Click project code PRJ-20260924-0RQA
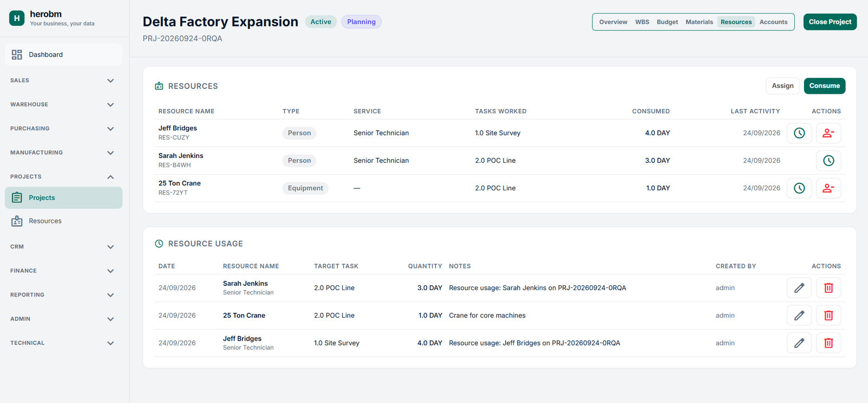 (182, 39)
